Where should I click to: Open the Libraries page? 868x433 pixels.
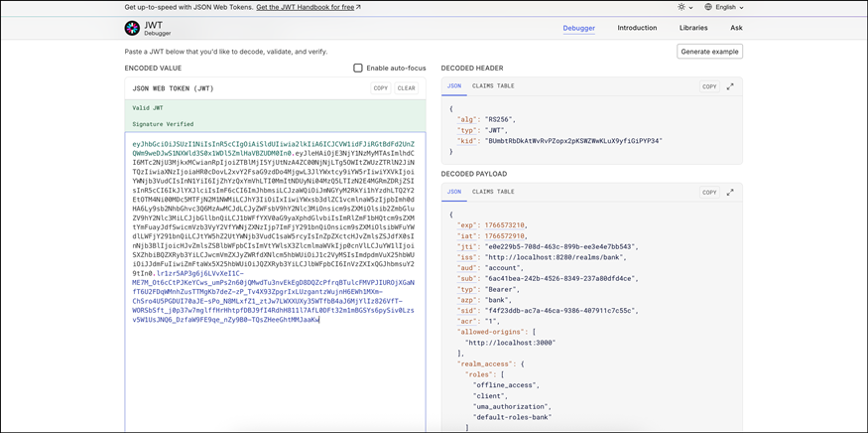click(x=693, y=28)
